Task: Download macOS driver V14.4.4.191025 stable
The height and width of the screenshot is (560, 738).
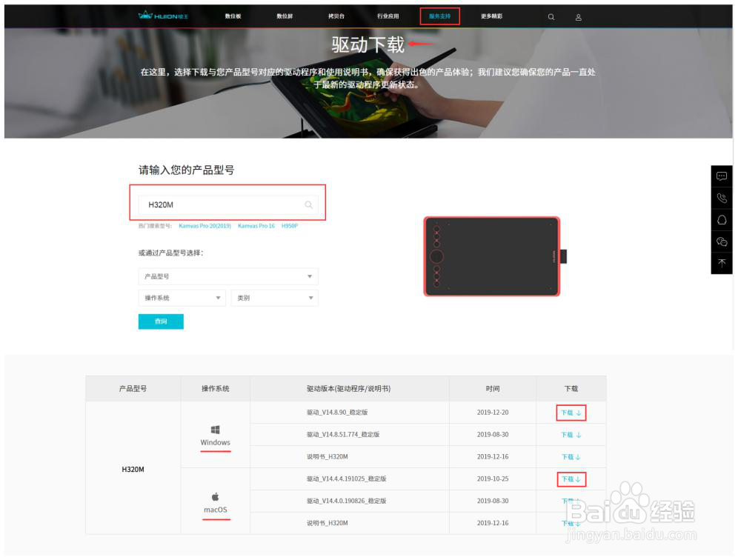Action: point(571,479)
